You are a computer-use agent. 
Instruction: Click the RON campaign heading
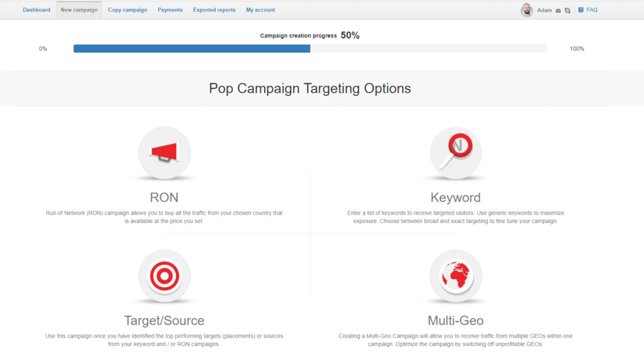click(164, 197)
